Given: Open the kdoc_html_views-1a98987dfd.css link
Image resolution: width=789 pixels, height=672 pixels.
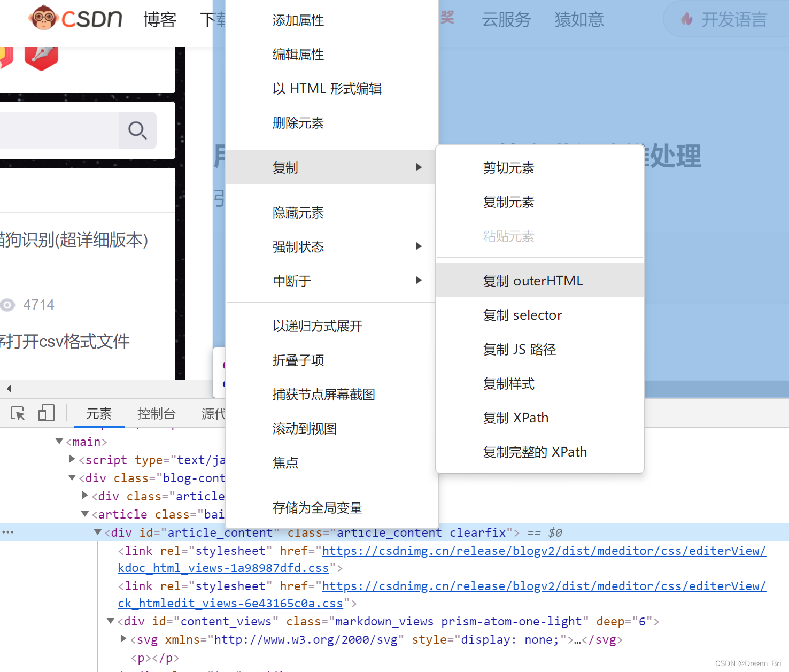Looking at the screenshot, I should click(x=223, y=568).
